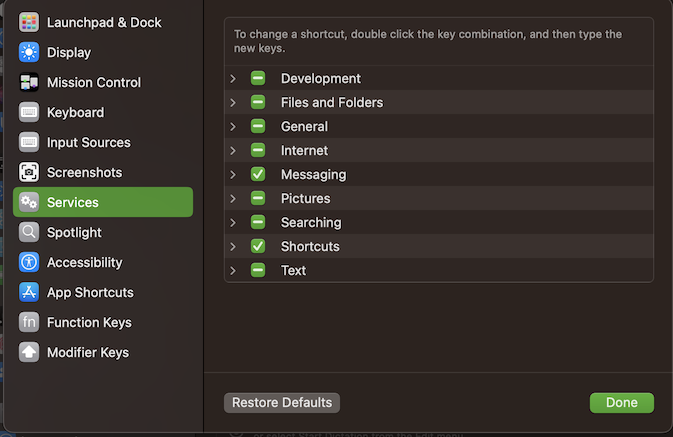Open the Modifier Keys section
The height and width of the screenshot is (437, 673).
click(87, 352)
